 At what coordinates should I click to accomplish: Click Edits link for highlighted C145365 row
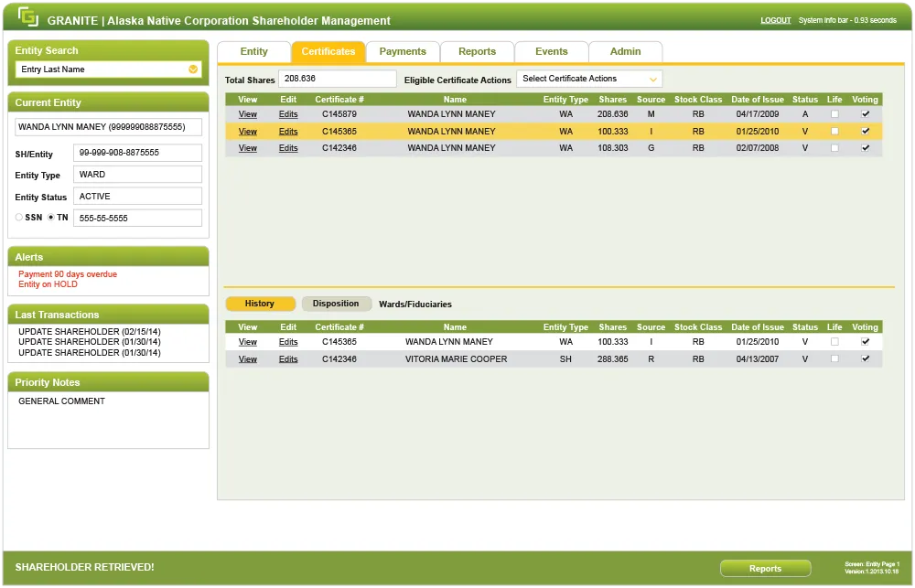tap(288, 132)
